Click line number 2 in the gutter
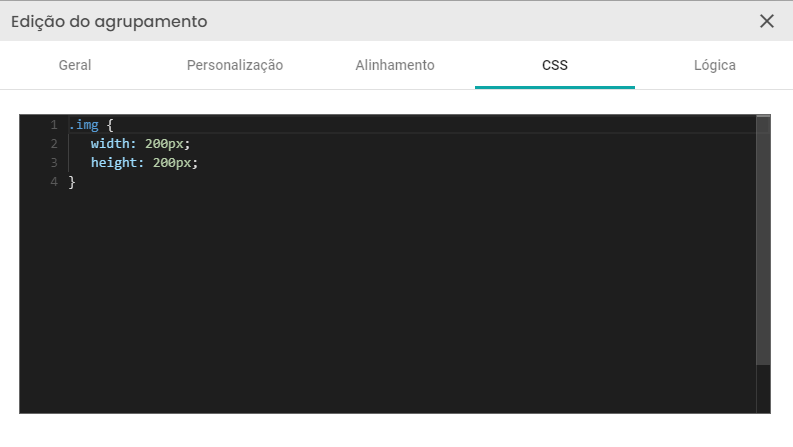Viewport: 793px width, 447px height. pos(54,144)
